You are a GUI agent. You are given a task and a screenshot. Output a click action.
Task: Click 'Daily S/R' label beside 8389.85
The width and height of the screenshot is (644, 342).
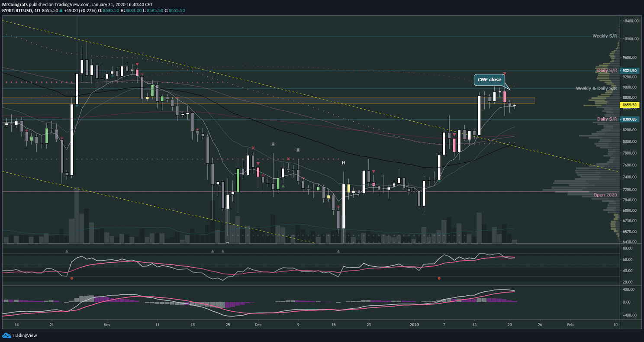[x=607, y=119]
